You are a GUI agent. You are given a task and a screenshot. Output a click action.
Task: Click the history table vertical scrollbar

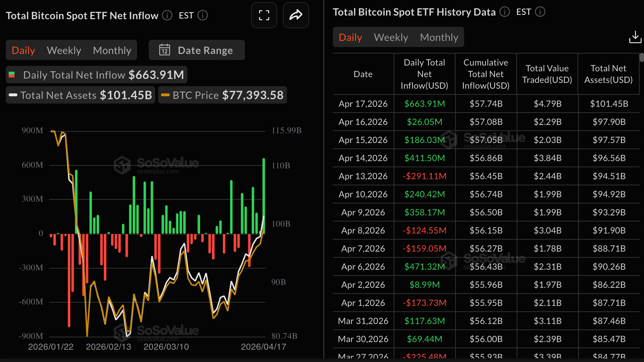tap(641, 57)
